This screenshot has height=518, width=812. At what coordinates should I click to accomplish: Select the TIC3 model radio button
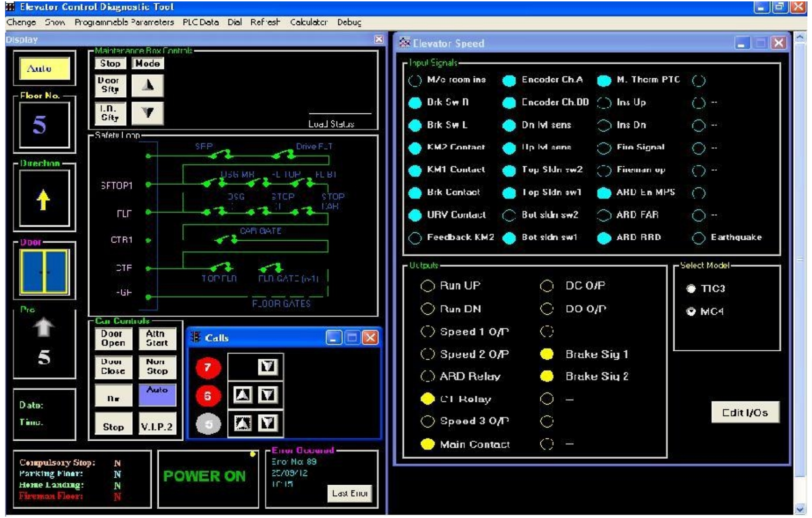(x=691, y=289)
